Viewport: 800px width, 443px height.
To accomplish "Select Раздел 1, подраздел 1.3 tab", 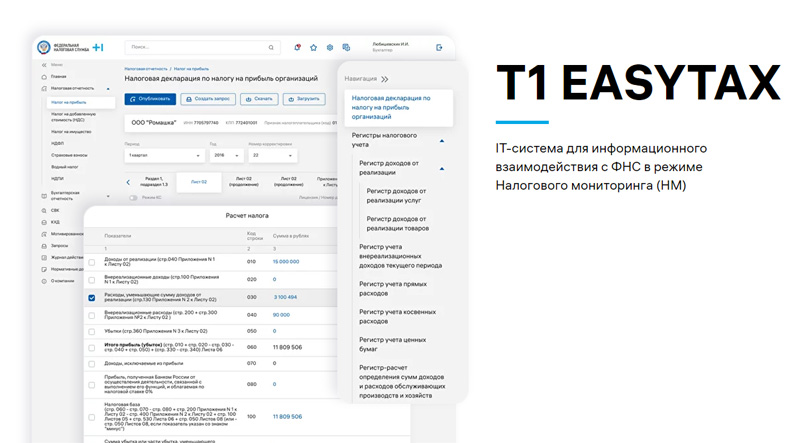I will click(154, 182).
